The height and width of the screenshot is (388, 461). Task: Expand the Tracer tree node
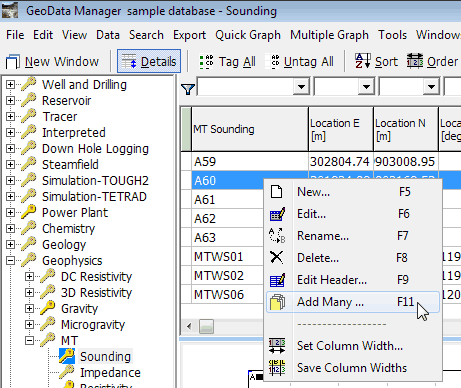(10, 117)
